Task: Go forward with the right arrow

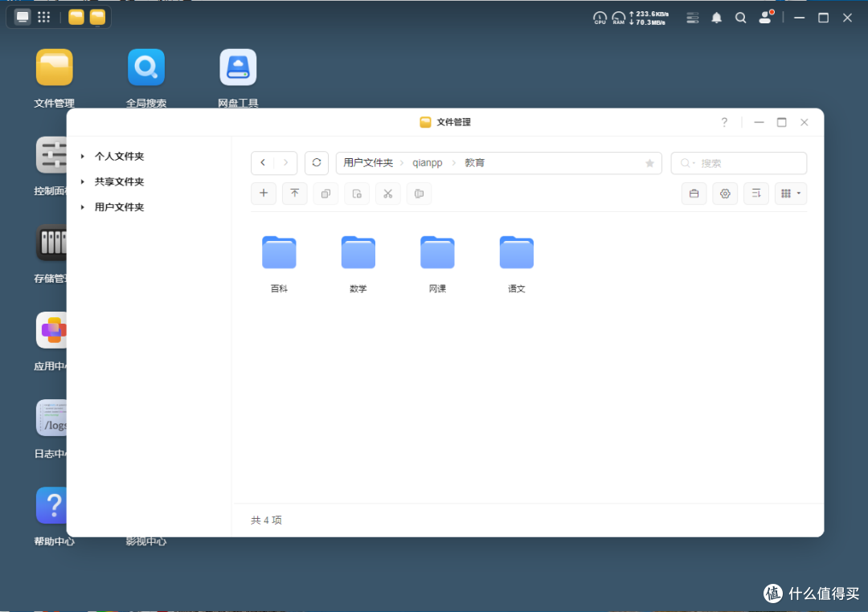Action: (x=285, y=163)
